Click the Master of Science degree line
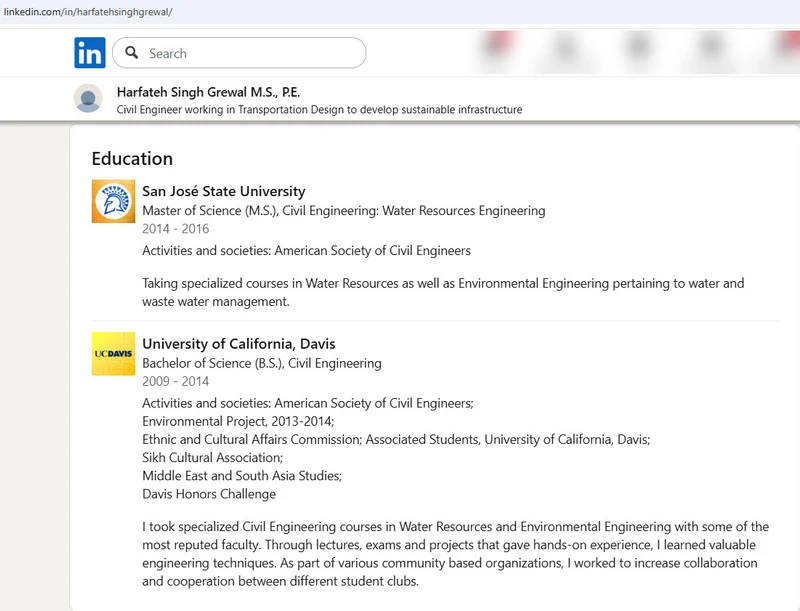This screenshot has width=800, height=611. 343,211
